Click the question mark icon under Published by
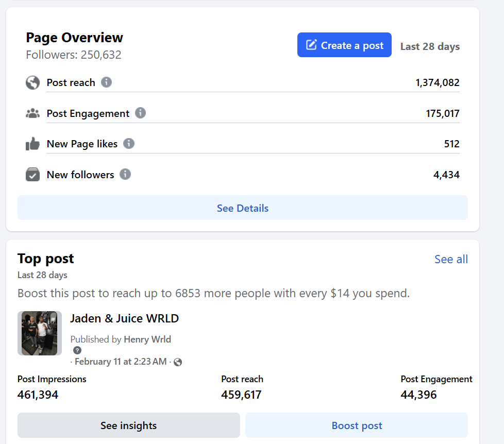The image size is (504, 444). [77, 350]
